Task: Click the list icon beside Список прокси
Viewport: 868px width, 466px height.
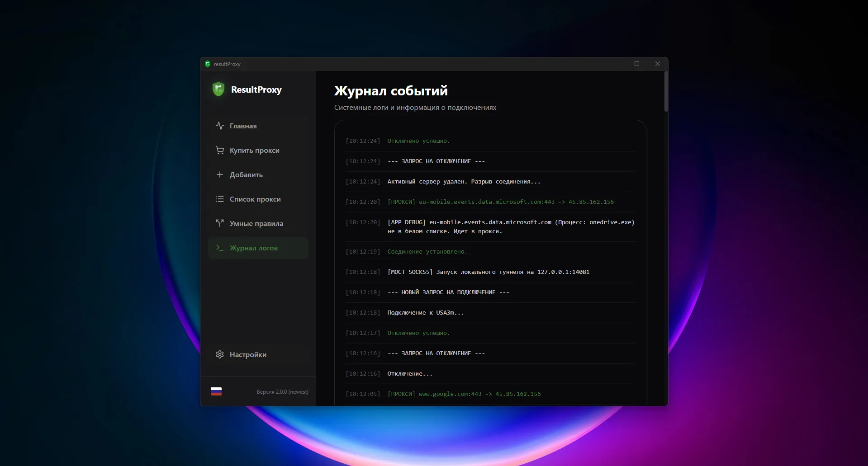Action: pos(220,199)
